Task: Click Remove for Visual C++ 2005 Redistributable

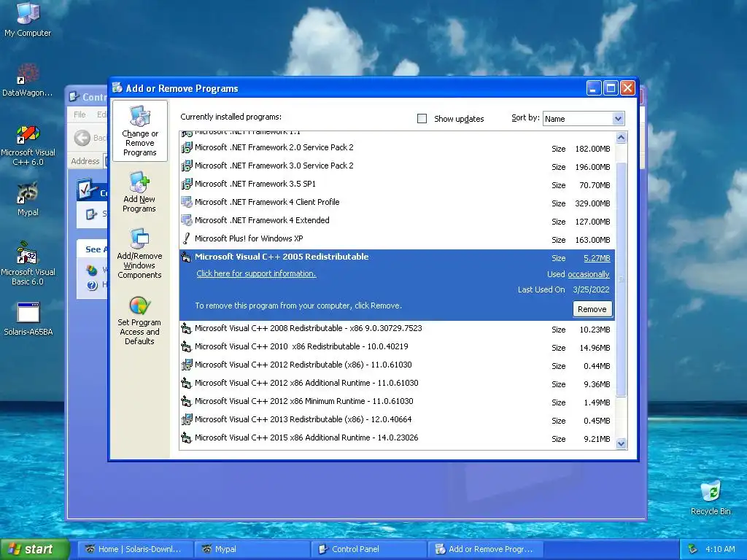Action: click(x=592, y=309)
